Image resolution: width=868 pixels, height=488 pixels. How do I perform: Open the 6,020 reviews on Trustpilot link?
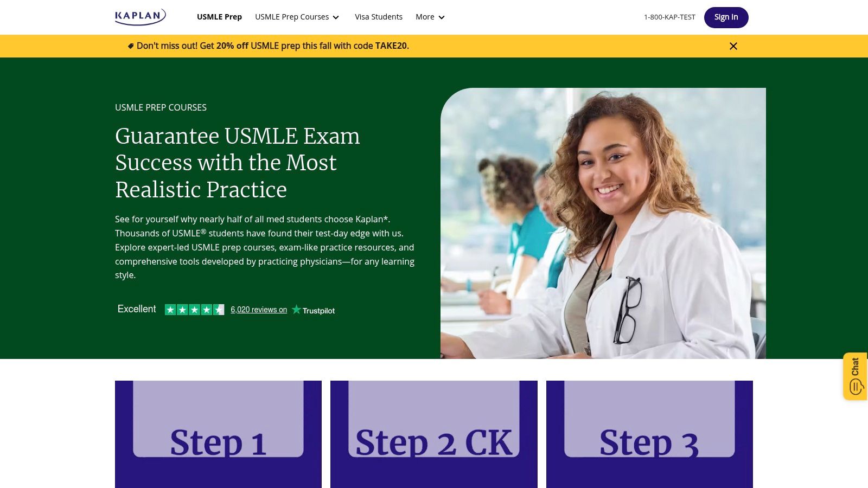click(x=259, y=310)
